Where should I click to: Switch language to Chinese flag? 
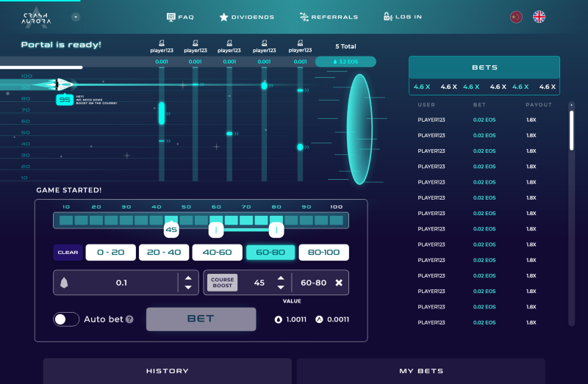[x=517, y=17]
